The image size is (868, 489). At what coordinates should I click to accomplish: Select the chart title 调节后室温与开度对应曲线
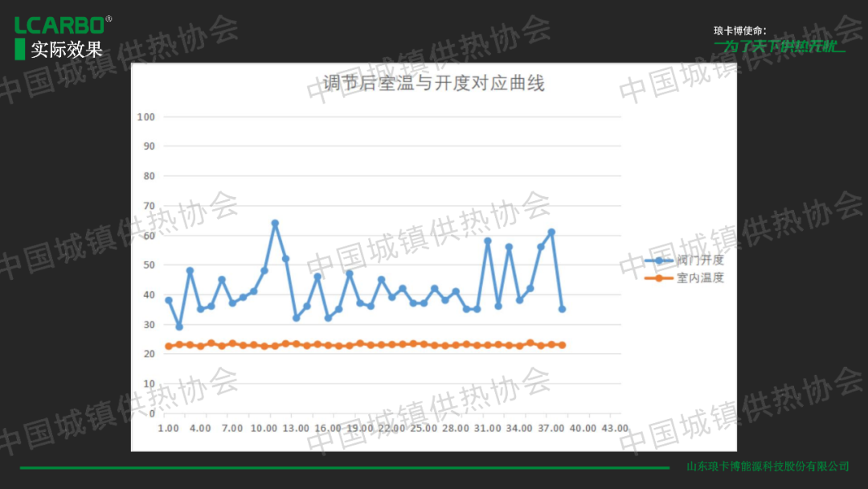pos(433,83)
